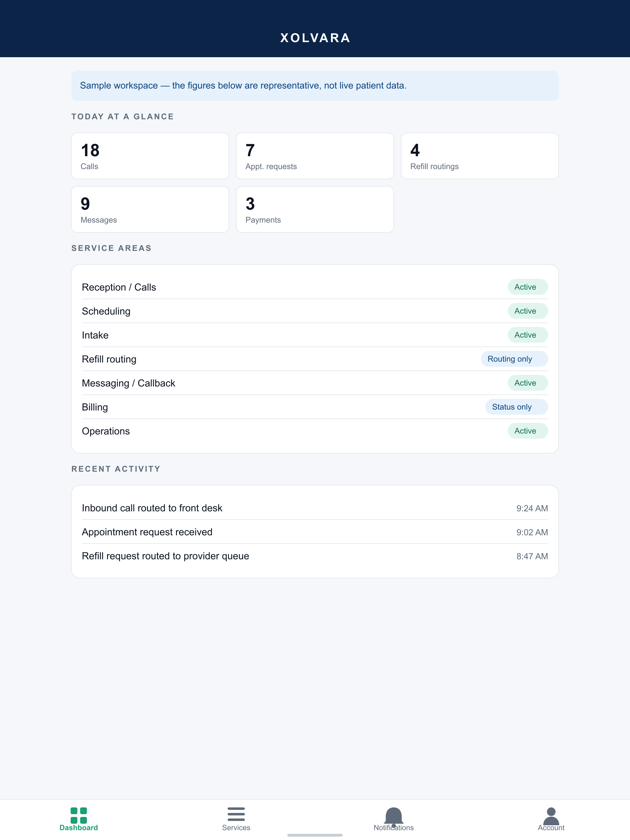Open the 4 Refill routings card
630x840 pixels.
point(480,156)
